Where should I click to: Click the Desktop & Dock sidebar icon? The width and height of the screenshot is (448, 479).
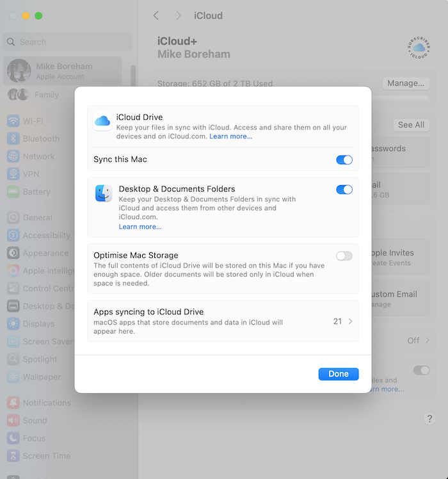click(13, 306)
